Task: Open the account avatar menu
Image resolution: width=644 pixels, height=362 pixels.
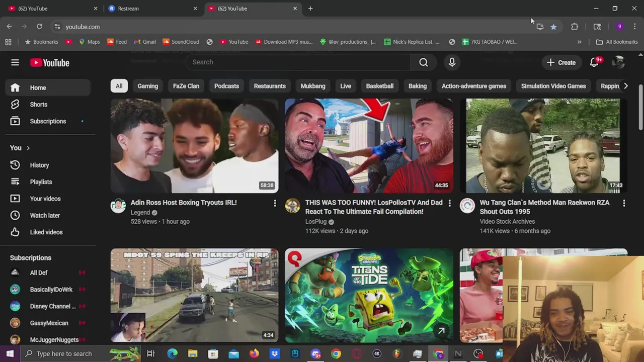Action: (618, 62)
